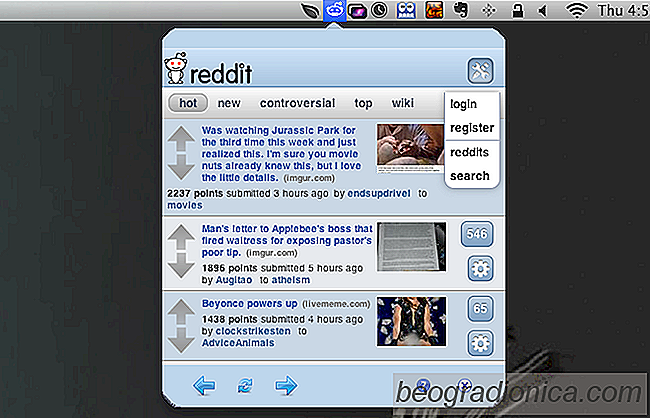Refresh the reddit listing

click(245, 386)
